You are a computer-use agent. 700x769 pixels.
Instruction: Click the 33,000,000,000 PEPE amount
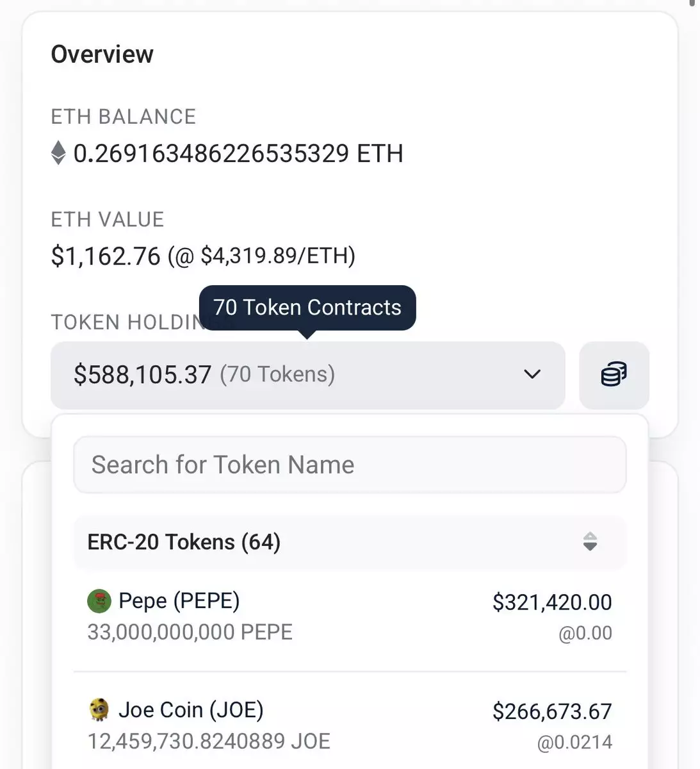(190, 633)
